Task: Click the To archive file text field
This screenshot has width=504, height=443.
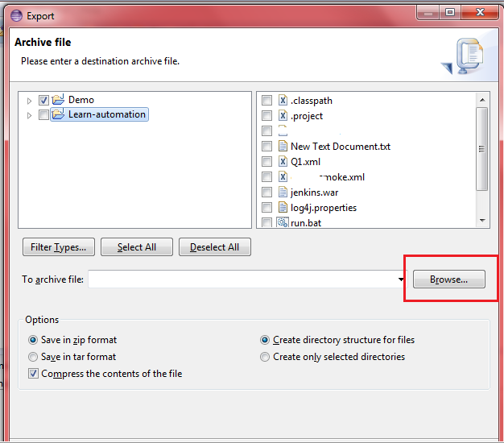Action: pyautogui.click(x=242, y=279)
